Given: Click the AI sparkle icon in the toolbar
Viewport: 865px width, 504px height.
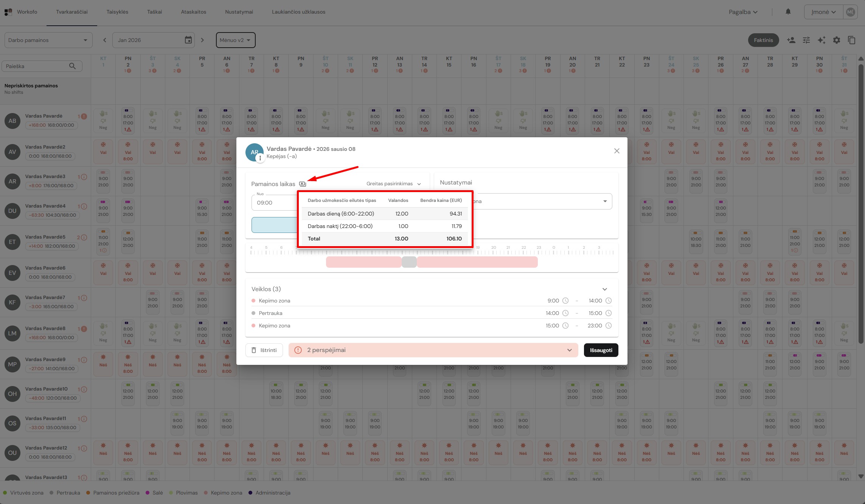Looking at the screenshot, I should point(822,40).
